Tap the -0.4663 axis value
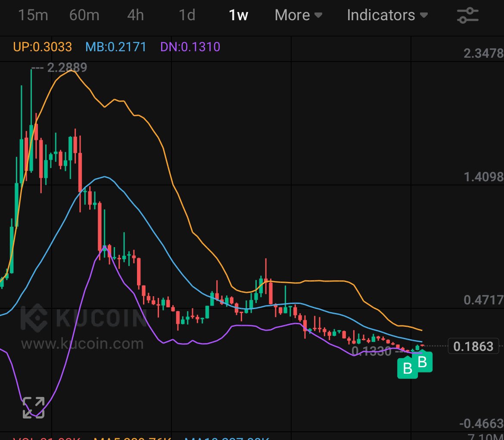Screen dimensions: 504x440 [481, 424]
